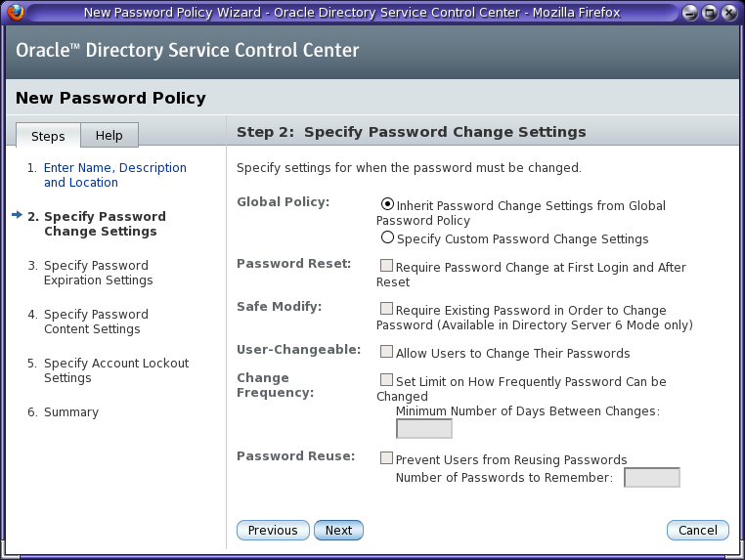Image resolution: width=745 pixels, height=560 pixels.
Task: Click the Next button
Action: click(338, 531)
